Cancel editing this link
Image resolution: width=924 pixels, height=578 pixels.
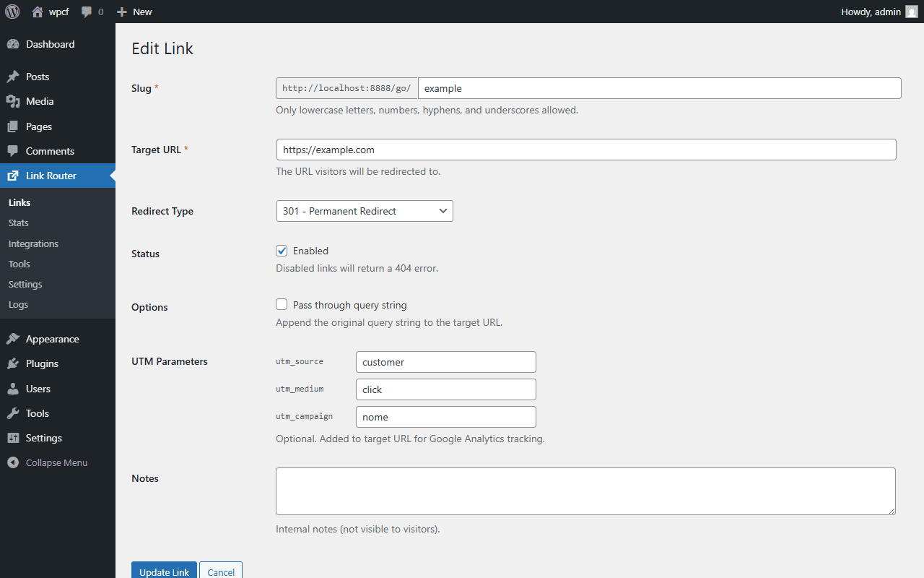221,571
